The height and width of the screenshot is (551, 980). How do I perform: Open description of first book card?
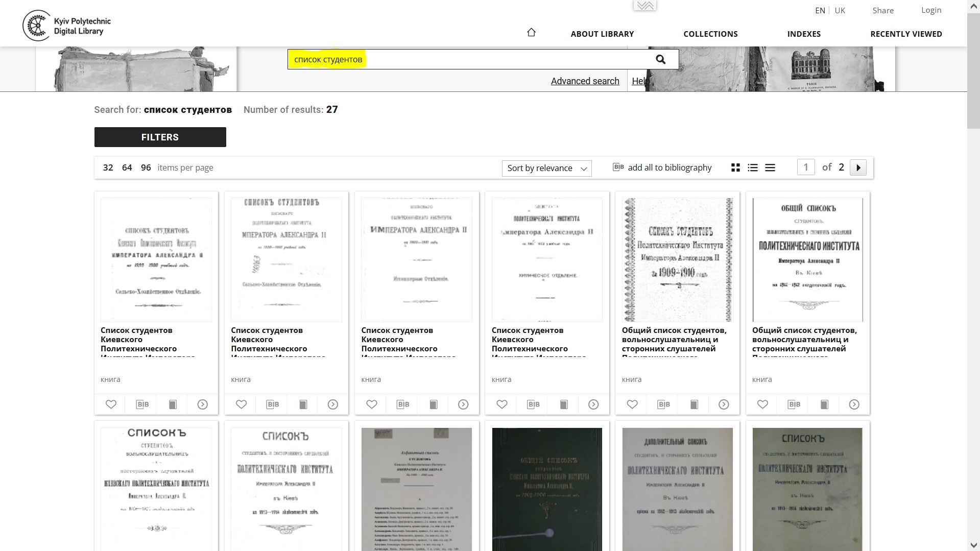coord(173,404)
